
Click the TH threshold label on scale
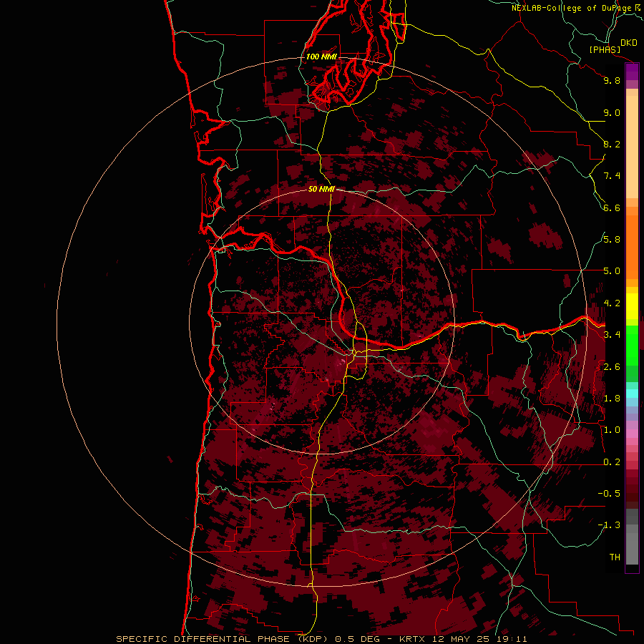pyautogui.click(x=615, y=557)
